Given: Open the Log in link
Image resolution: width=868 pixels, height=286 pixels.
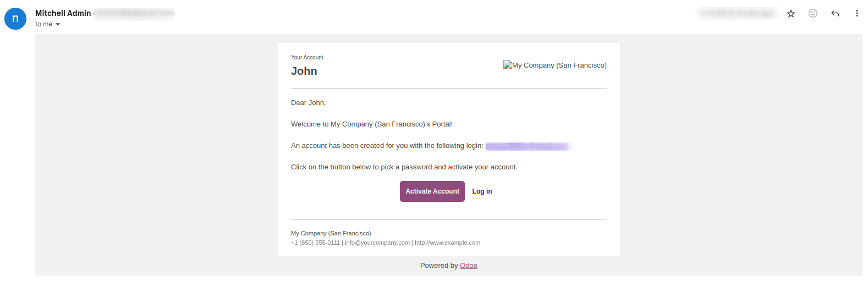Looking at the screenshot, I should tap(482, 191).
